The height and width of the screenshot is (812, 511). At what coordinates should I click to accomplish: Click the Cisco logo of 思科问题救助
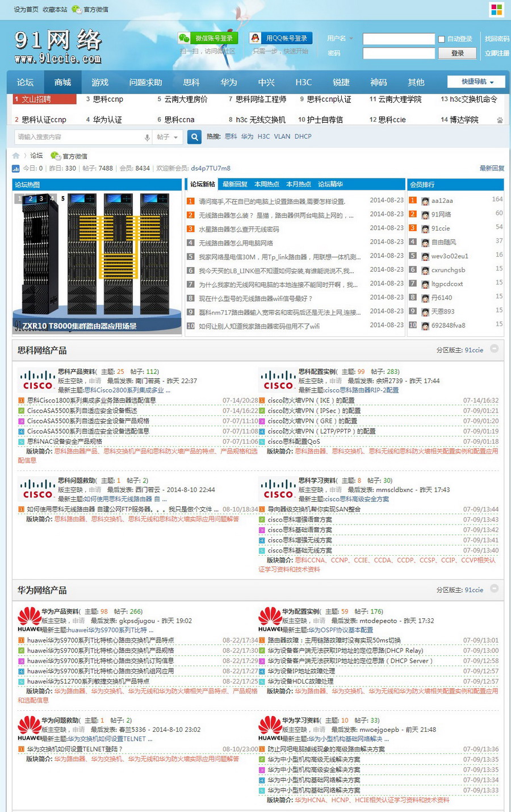(37, 489)
